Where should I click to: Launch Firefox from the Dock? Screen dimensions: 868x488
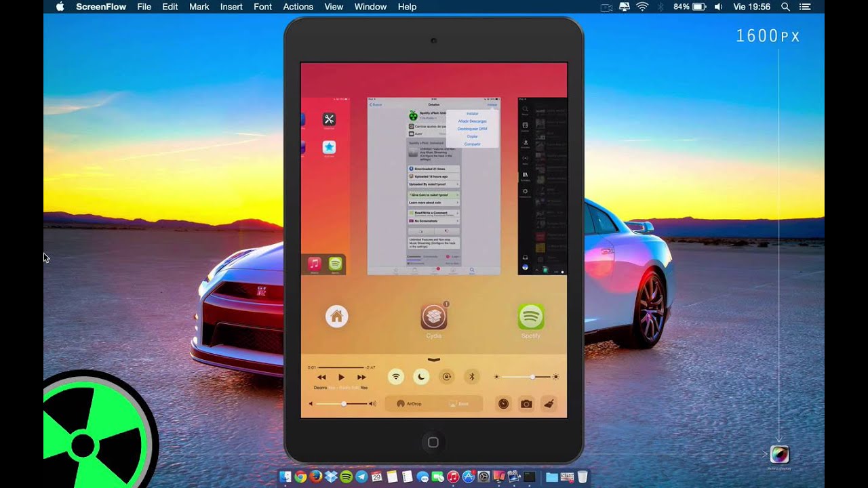point(316,476)
